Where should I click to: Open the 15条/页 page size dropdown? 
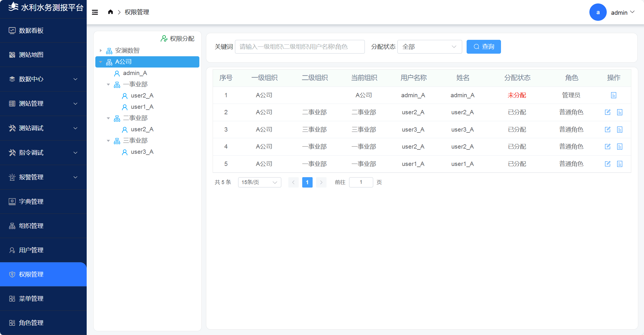pyautogui.click(x=259, y=182)
